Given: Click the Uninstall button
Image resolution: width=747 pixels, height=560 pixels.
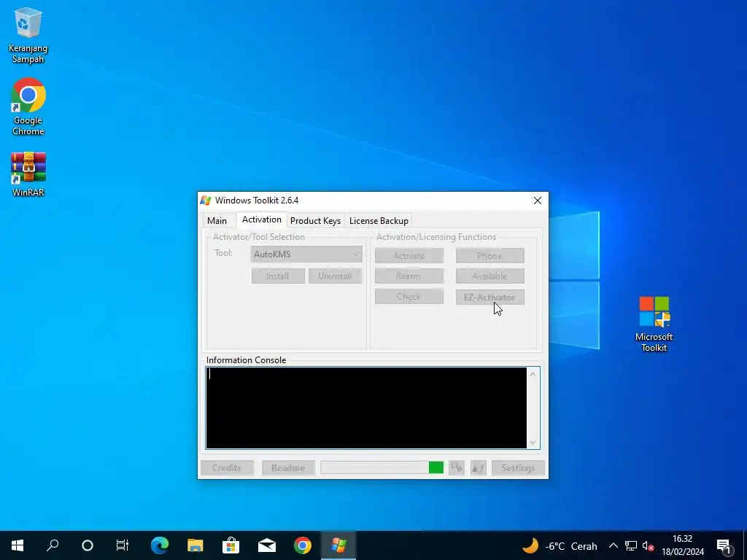Looking at the screenshot, I should [335, 276].
